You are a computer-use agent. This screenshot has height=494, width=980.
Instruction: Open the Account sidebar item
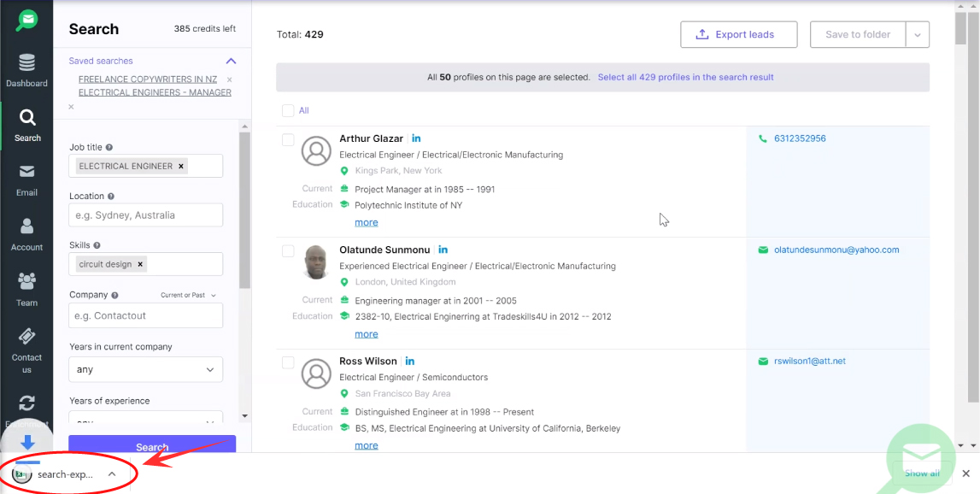pos(26,234)
